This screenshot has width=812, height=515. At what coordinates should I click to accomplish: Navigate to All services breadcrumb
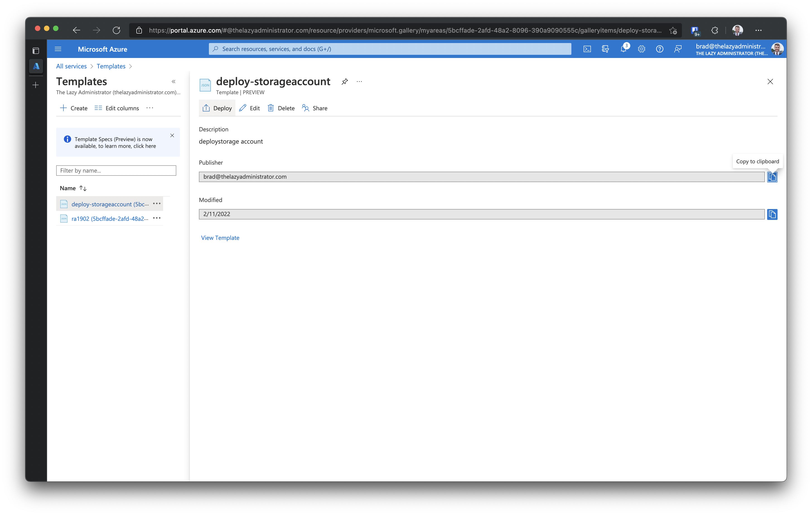coord(72,66)
